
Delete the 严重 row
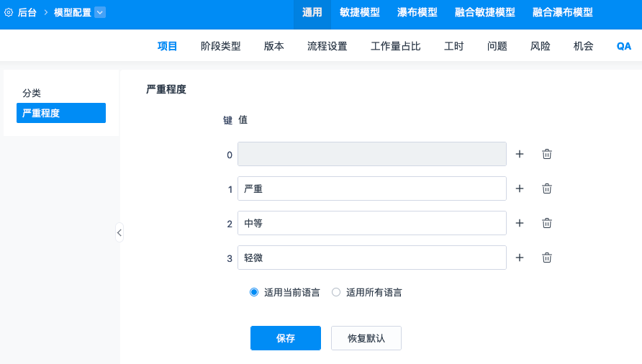tap(547, 188)
